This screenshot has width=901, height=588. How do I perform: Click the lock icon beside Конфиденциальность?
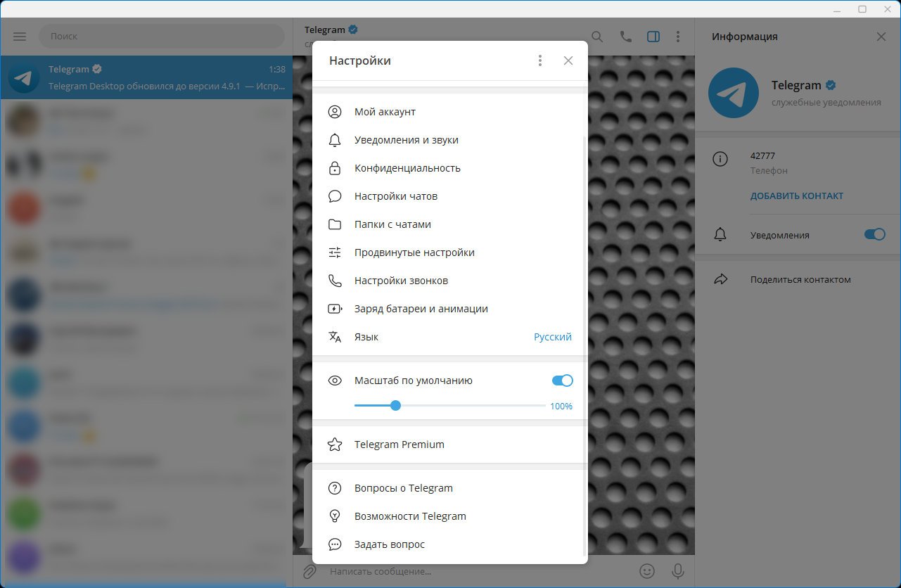coord(335,168)
